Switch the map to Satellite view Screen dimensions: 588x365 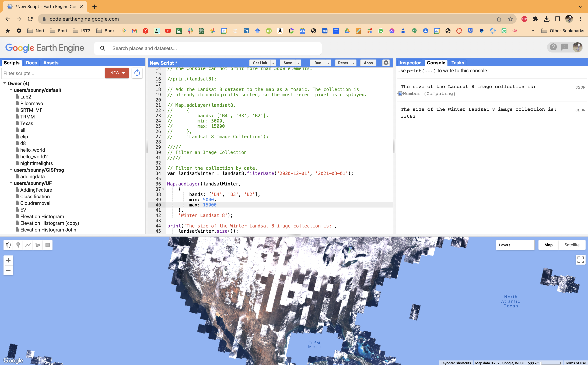tap(572, 245)
